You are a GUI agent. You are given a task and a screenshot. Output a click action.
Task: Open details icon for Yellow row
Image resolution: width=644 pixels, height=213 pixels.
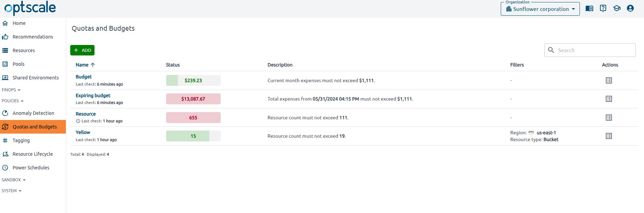[609, 136]
